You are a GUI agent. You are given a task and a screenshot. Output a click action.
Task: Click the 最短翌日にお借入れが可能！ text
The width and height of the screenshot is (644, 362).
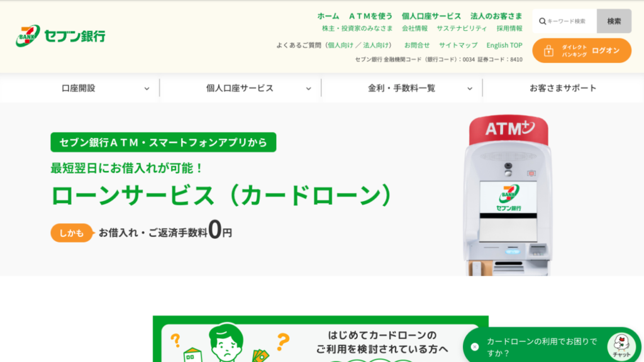[x=127, y=168]
